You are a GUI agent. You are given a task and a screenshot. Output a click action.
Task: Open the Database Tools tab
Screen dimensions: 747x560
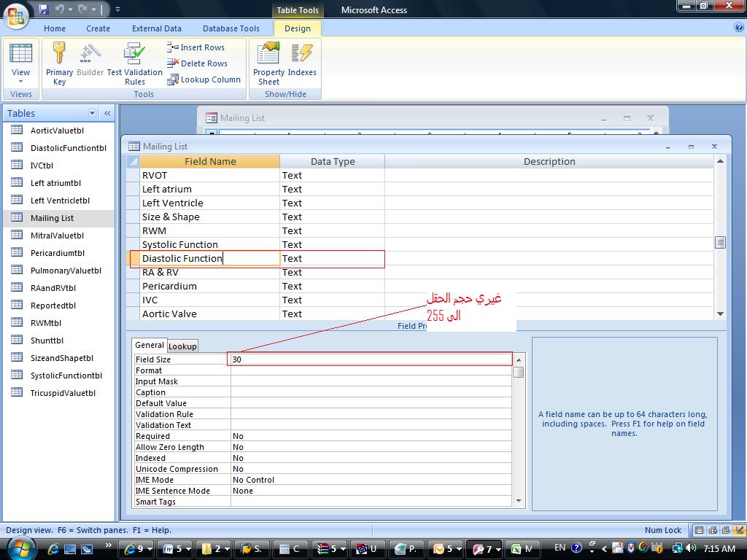point(231,28)
